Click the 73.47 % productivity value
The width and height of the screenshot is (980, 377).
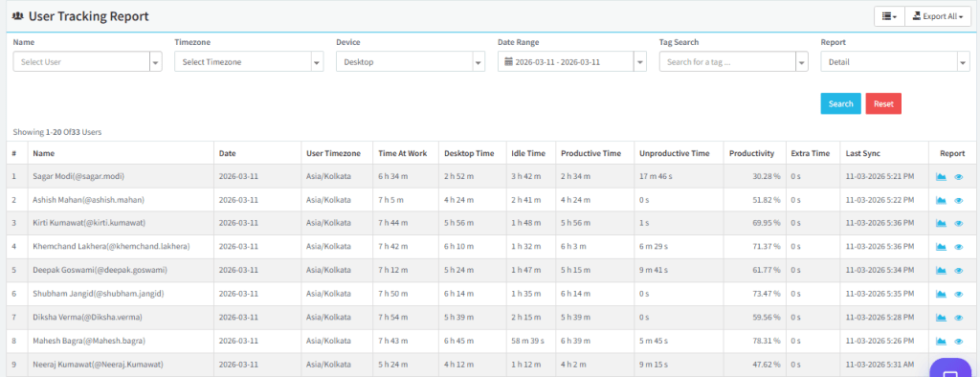click(x=767, y=294)
